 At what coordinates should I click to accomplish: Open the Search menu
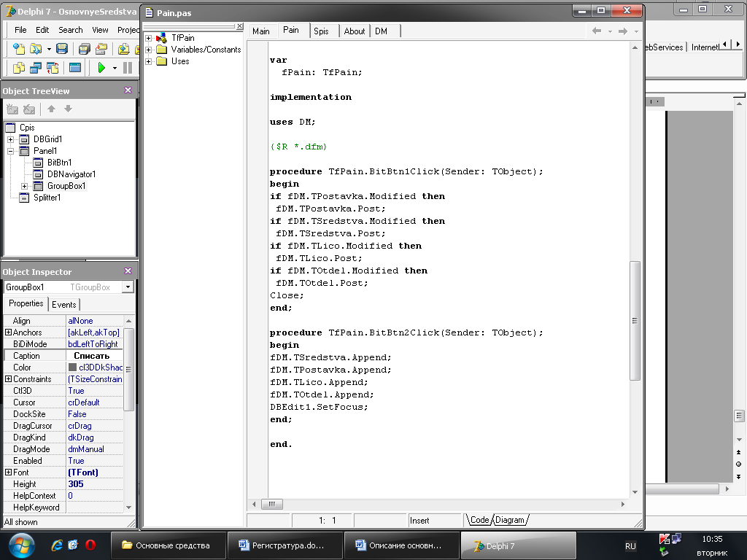pos(71,30)
